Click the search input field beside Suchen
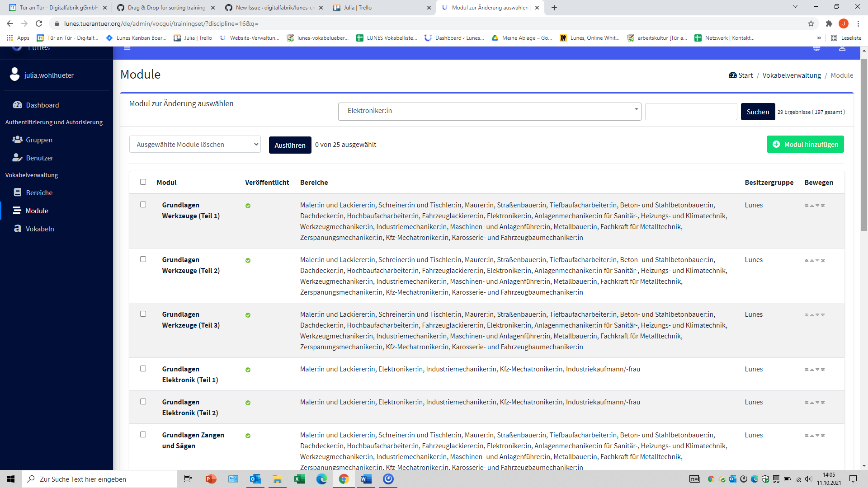The image size is (868, 488). click(x=691, y=111)
